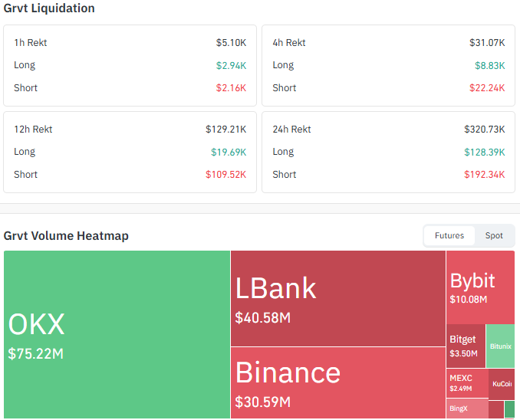
Task: Click the 4h Long value $8.83K
Action: (x=490, y=65)
